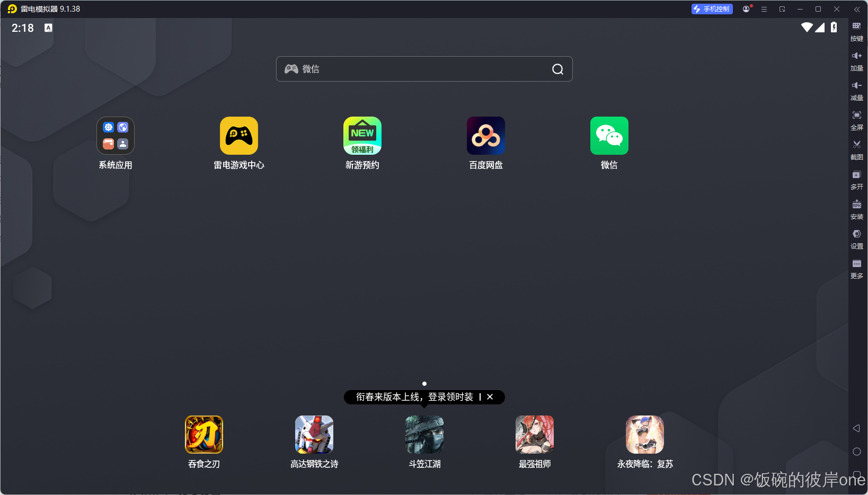Open the 微信 app icon
Viewport: 868px width, 495px height.
click(609, 136)
